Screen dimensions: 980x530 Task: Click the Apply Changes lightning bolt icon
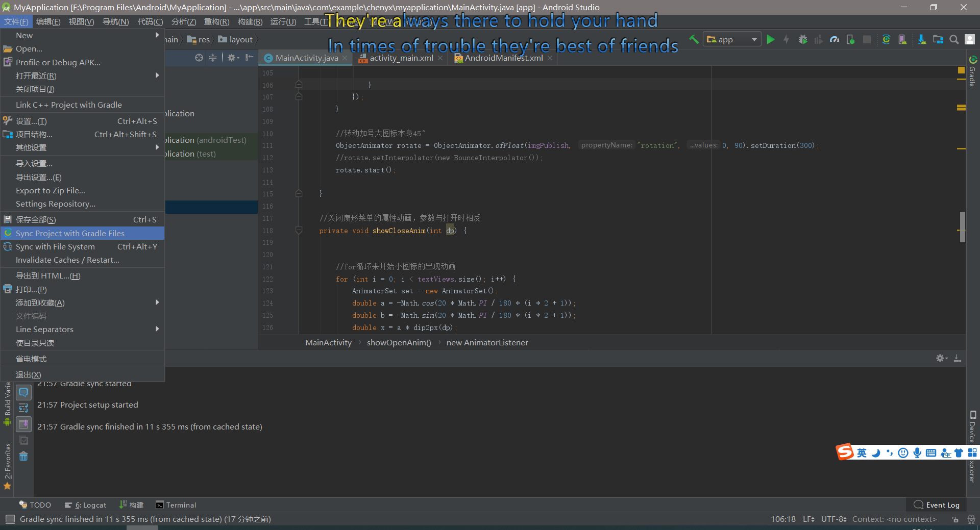pos(787,39)
